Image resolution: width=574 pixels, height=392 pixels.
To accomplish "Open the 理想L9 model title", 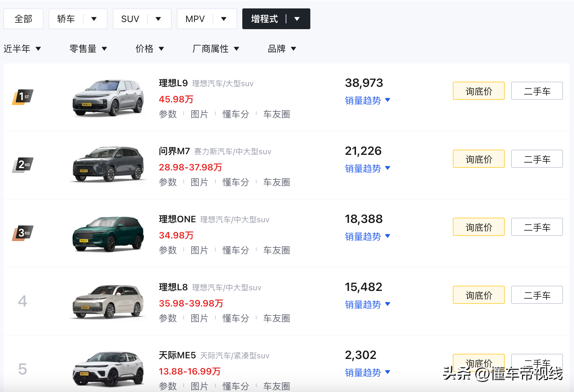I will coord(173,83).
